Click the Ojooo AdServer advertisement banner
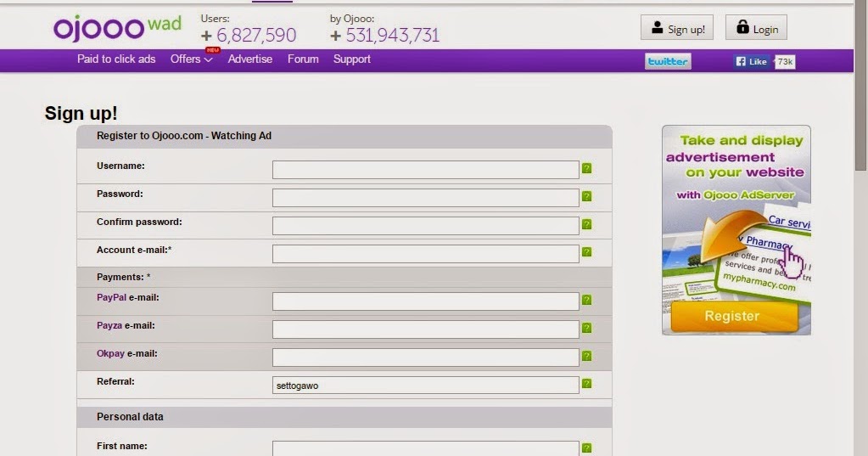This screenshot has height=456, width=868. [x=736, y=230]
